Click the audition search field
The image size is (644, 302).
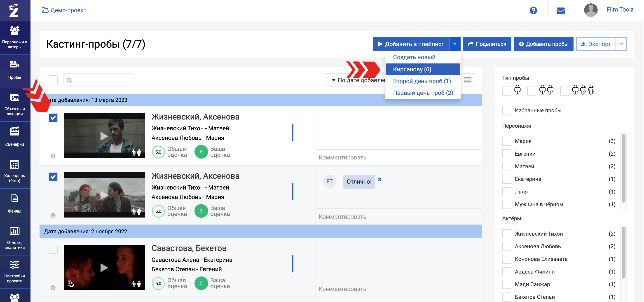click(97, 80)
